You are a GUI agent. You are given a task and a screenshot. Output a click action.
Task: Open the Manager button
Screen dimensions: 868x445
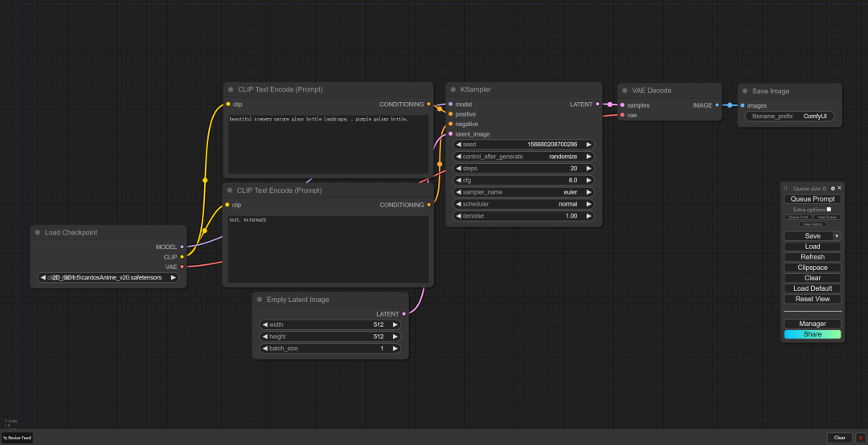pyautogui.click(x=813, y=324)
